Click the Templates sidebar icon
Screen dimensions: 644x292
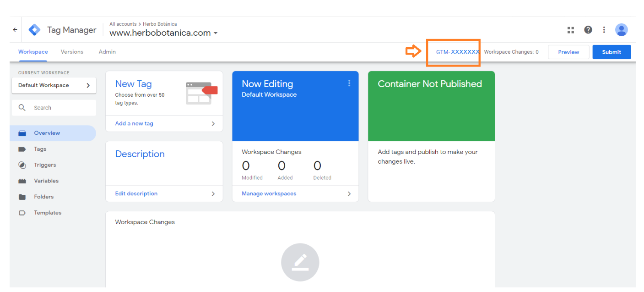[x=22, y=213]
